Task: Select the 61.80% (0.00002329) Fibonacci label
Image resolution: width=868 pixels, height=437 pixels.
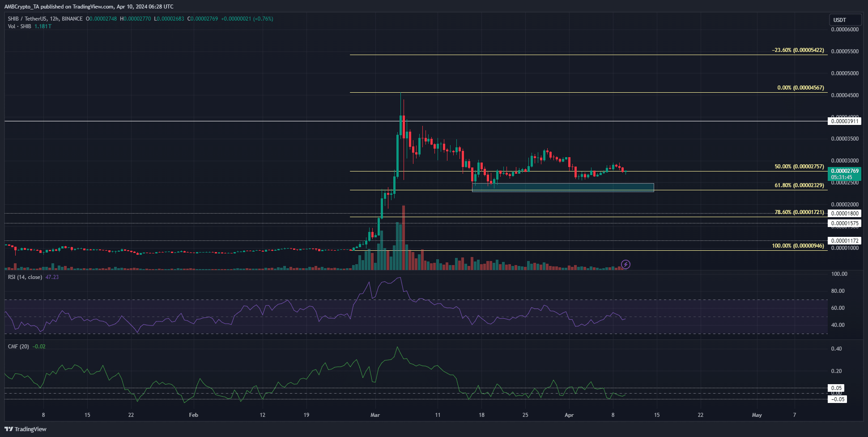Action: pyautogui.click(x=799, y=185)
